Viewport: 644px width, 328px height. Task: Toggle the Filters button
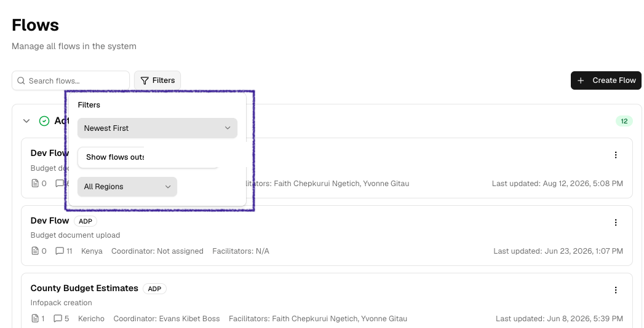click(x=157, y=80)
